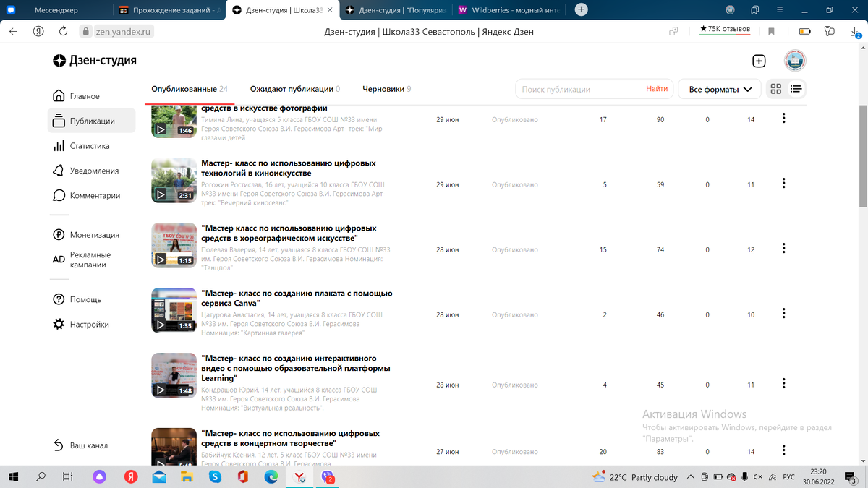This screenshot has width=868, height=488.
Task: Switch to grid view of publications
Action: click(x=776, y=89)
